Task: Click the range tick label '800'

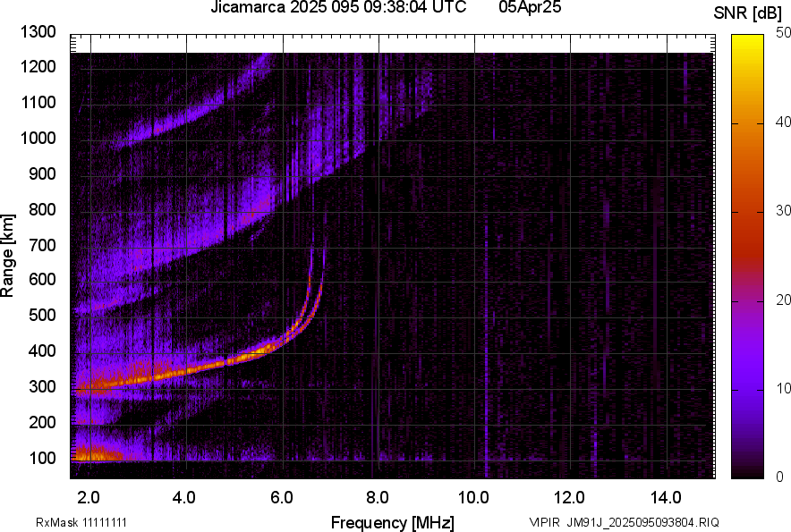Action: tap(42, 209)
